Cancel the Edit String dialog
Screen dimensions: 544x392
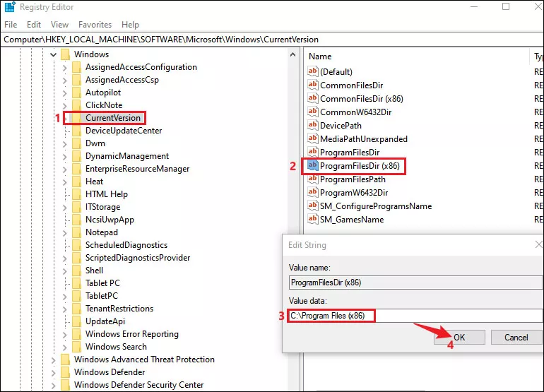coord(516,337)
